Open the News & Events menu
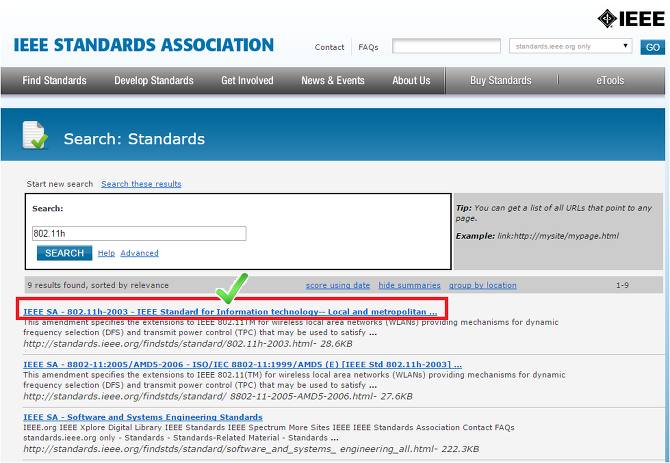Viewport: 670px width, 463px height. click(x=333, y=80)
